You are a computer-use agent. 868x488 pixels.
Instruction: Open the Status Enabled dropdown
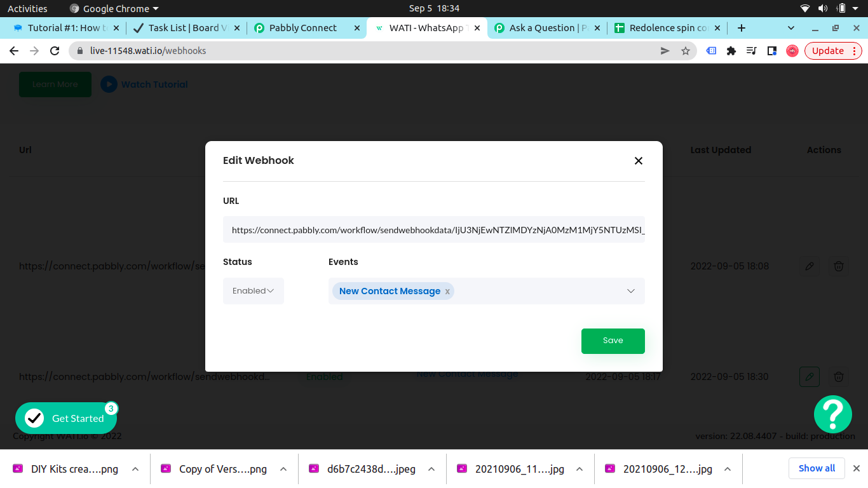tap(254, 291)
